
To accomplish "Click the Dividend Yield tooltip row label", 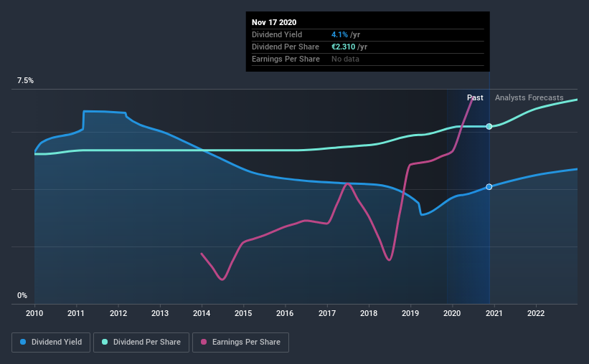I will pos(277,34).
